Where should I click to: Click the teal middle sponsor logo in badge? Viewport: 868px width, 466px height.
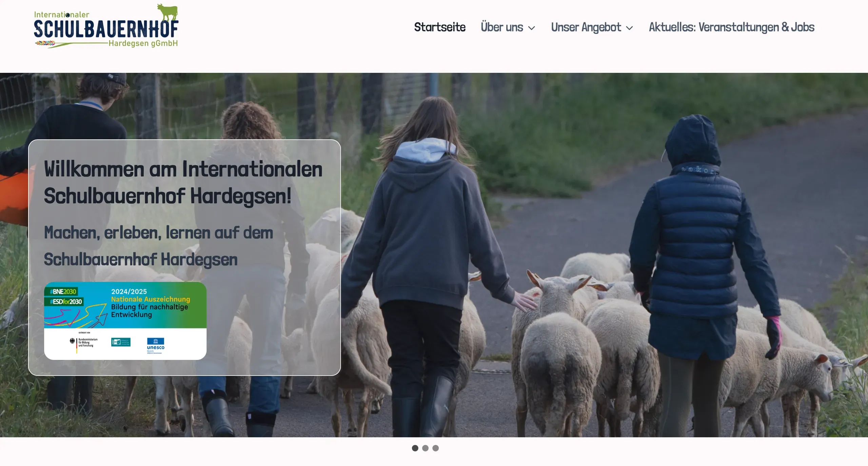point(121,342)
